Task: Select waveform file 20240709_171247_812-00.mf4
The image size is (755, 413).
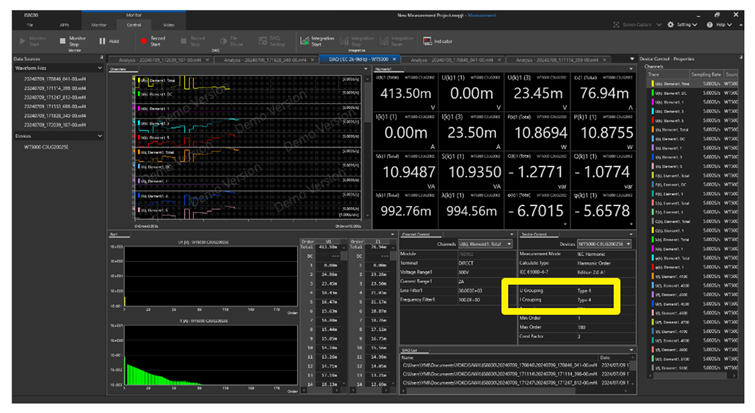Action: pyautogui.click(x=55, y=97)
